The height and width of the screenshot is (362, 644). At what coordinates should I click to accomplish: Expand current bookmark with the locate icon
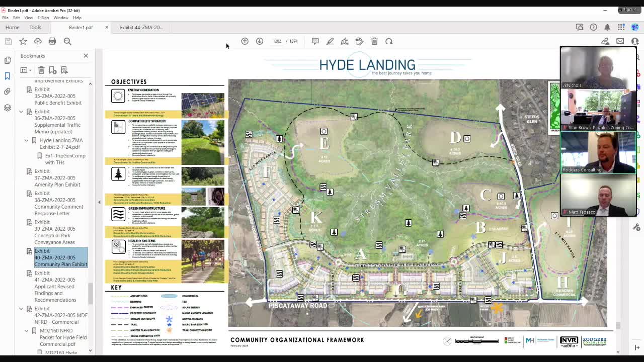pos(64,70)
